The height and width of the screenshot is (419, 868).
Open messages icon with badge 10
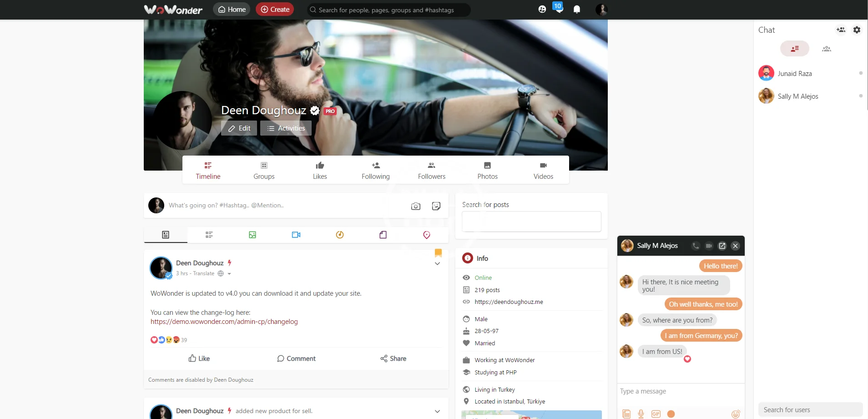click(558, 8)
